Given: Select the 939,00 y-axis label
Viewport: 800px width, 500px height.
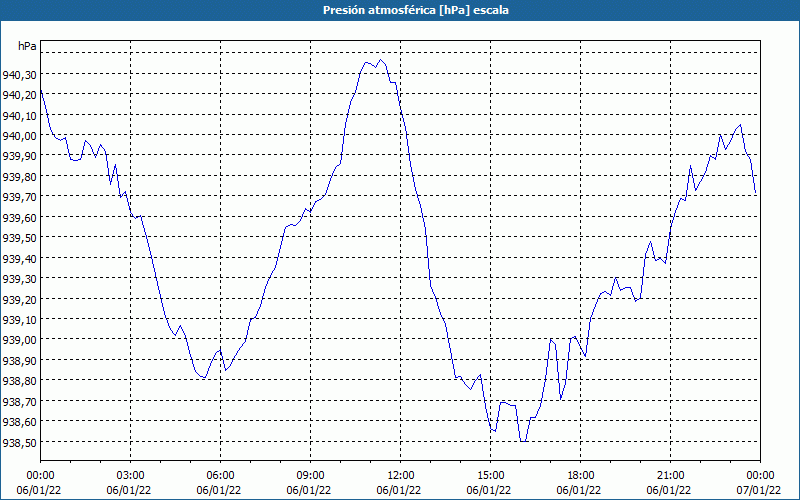Looking at the screenshot, I should coord(19,340).
